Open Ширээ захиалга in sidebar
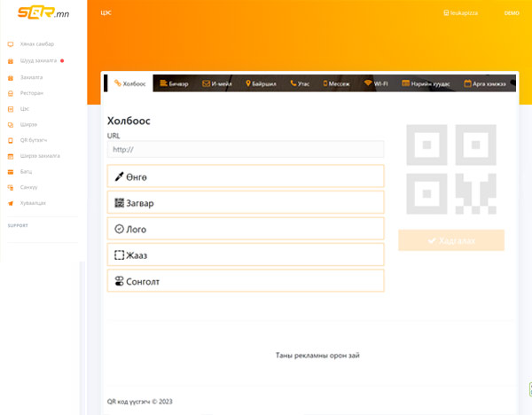Viewport: 532px width, 415px height. [x=39, y=155]
